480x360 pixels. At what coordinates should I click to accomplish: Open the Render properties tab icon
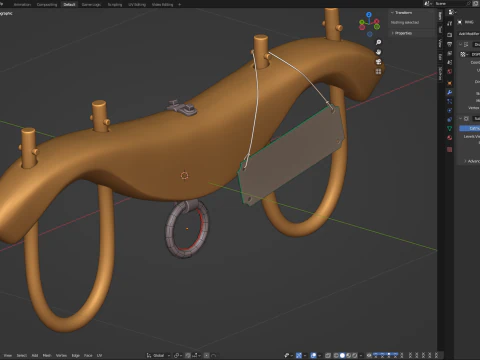pyautogui.click(x=450, y=35)
